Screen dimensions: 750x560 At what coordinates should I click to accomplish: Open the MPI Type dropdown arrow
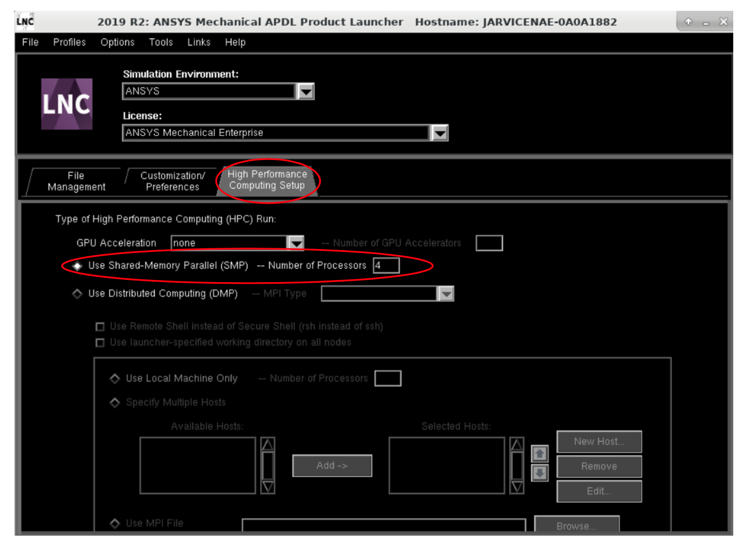(446, 294)
